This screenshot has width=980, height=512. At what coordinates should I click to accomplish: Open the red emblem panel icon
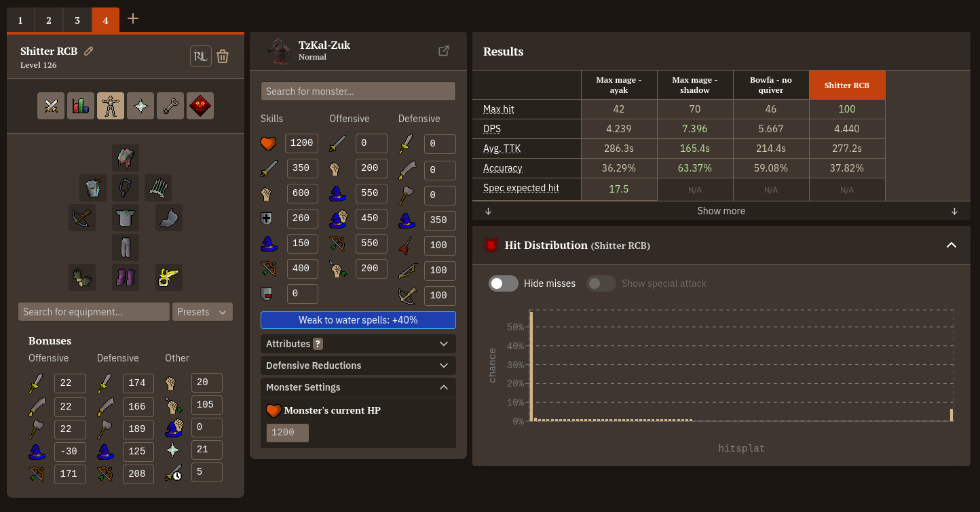[200, 106]
